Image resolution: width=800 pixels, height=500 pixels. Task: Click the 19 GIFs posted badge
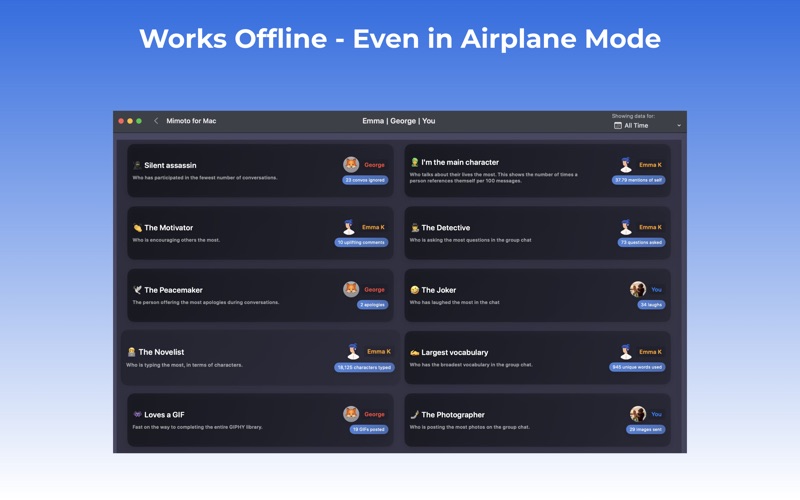[369, 430]
